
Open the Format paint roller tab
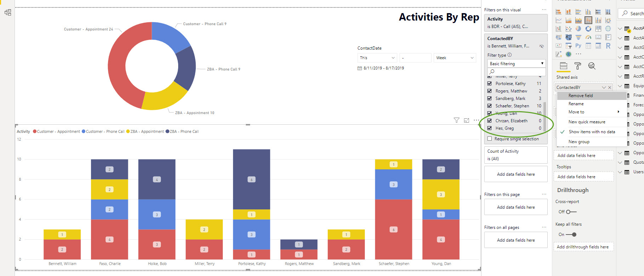[x=578, y=66]
